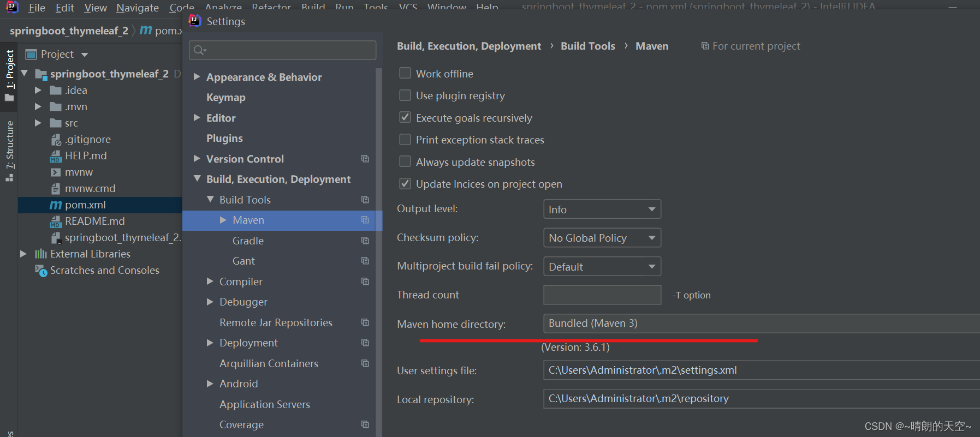Screen dimensions: 980x437
Task: Click the src folder icon
Action: tap(56, 123)
